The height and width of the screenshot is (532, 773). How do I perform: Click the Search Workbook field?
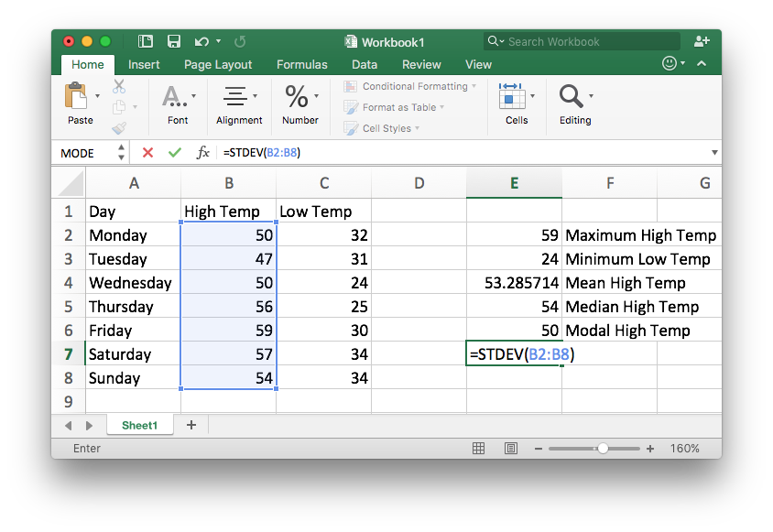(586, 41)
